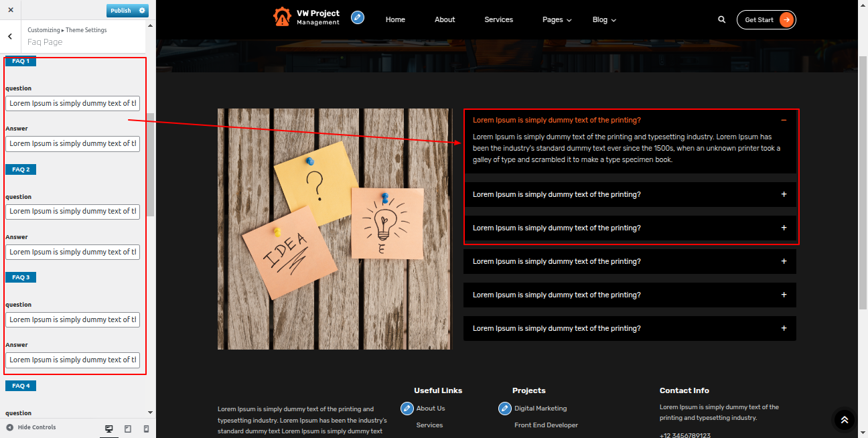Open the search icon in the header
Viewport: 868px width, 438px height.
tap(721, 19)
